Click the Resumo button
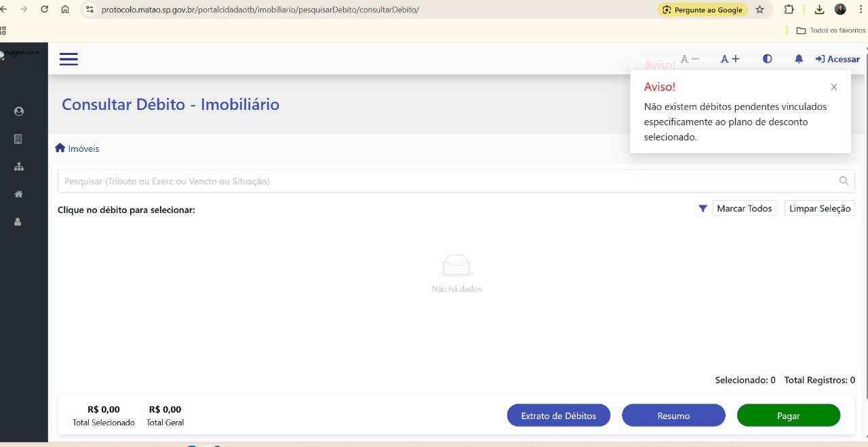The width and height of the screenshot is (868, 447). 673,416
